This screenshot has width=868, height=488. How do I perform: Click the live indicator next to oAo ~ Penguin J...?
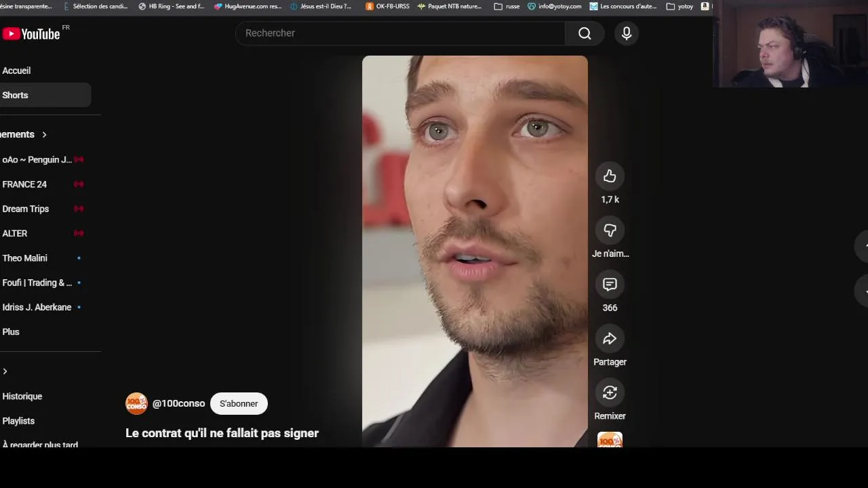coord(79,159)
